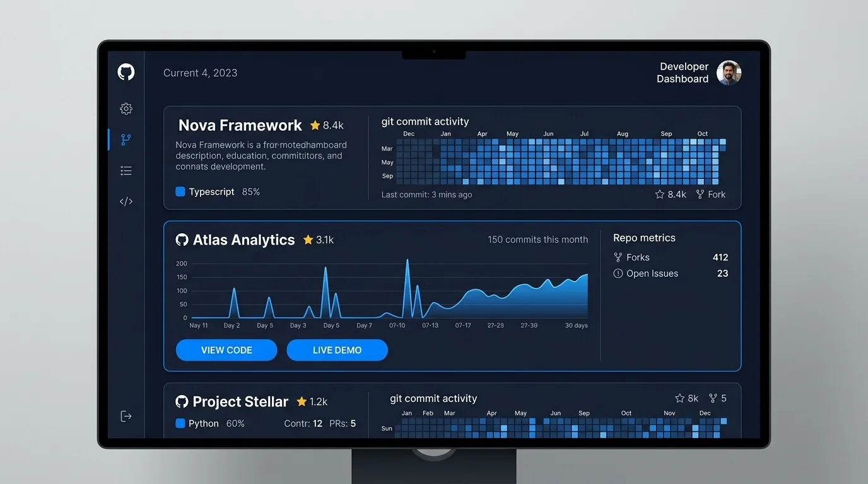Click the Forks icon in Repo metrics
Screen dimensions: 868x484
click(618, 257)
